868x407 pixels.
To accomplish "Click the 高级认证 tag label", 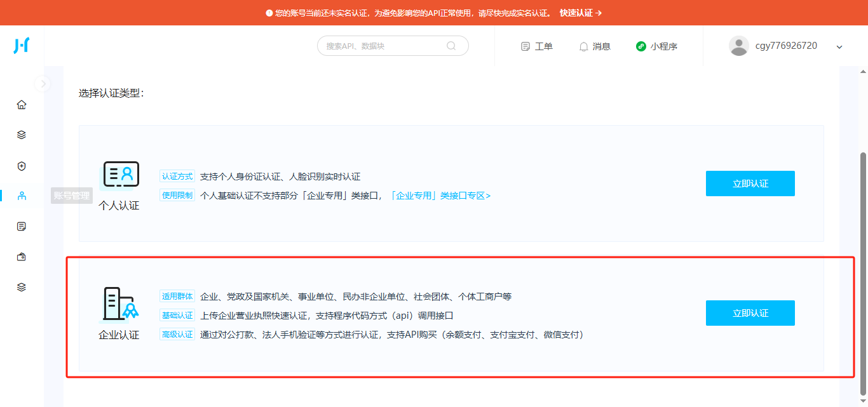I will 177,335.
